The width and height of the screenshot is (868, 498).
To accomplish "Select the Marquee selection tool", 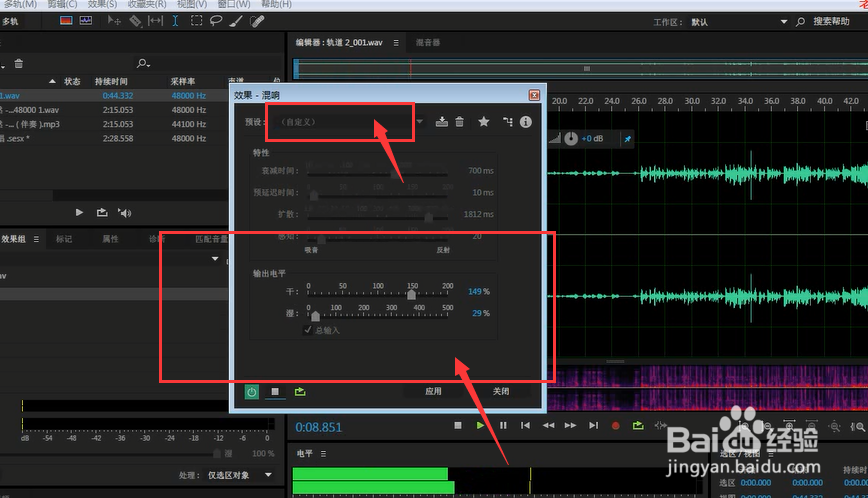I will pos(197,21).
